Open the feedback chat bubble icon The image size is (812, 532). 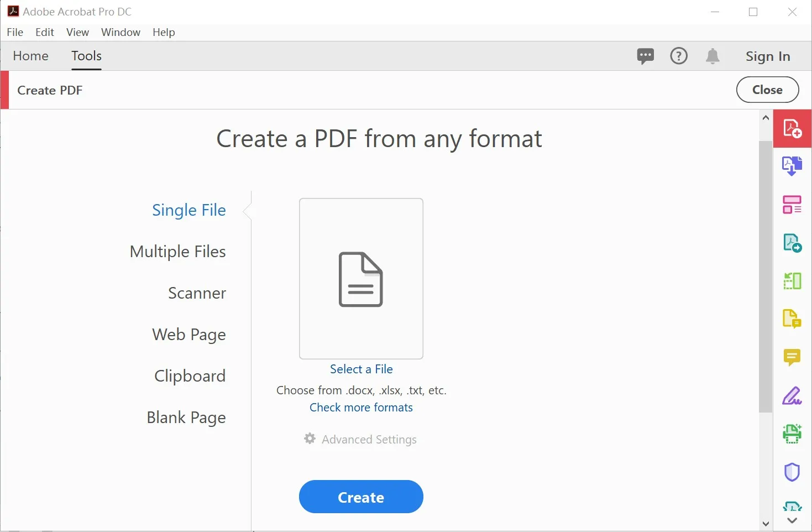[x=645, y=56]
